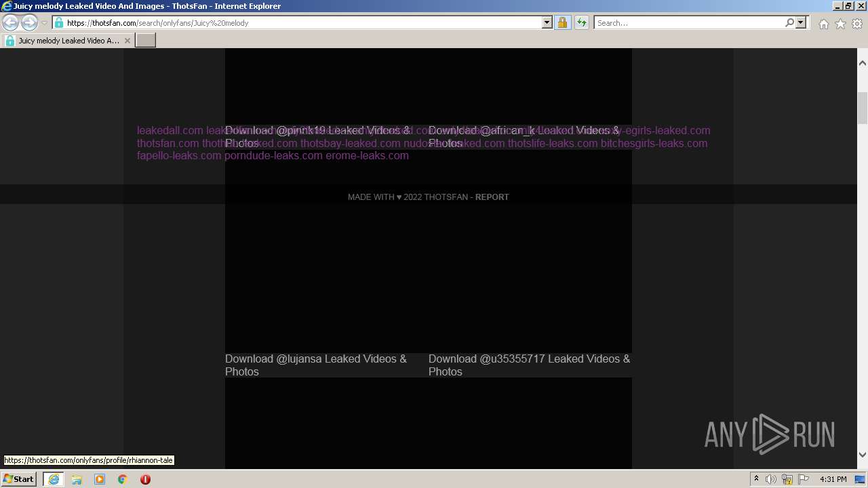Open the Action Center flag icon

point(804,479)
